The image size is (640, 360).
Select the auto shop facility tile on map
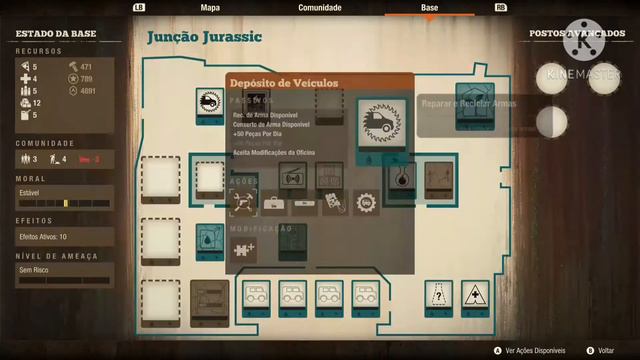(x=210, y=106)
